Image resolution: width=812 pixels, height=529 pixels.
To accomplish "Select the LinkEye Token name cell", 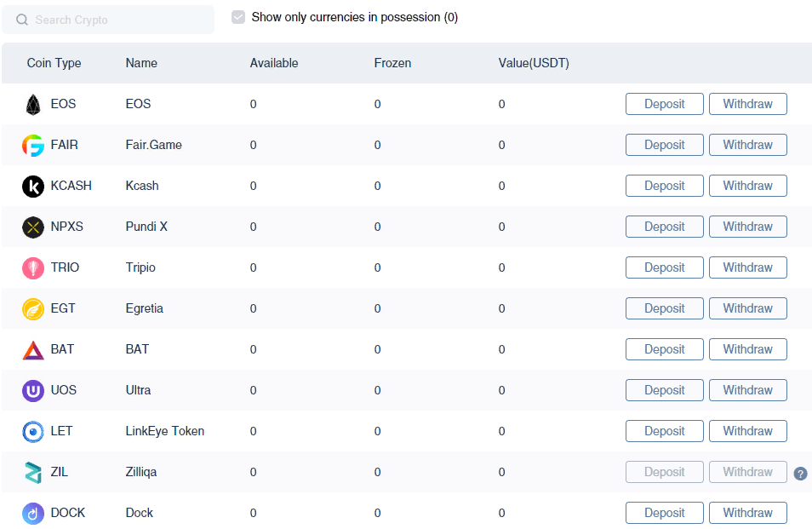I will (165, 432).
